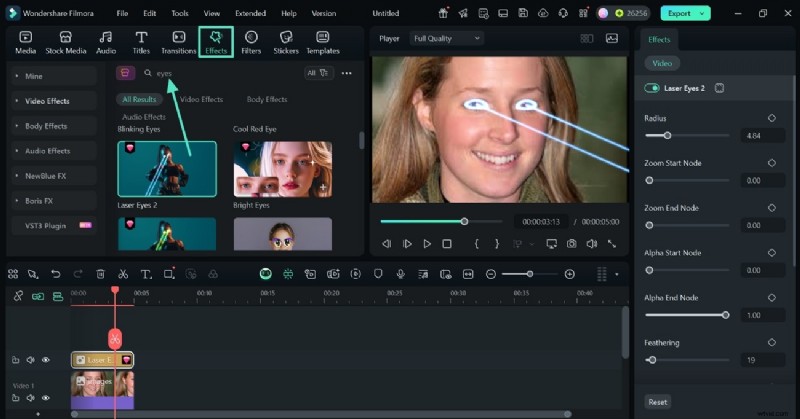Click the undo icon in timeline toolbar
The height and width of the screenshot is (419, 800).
pyautogui.click(x=56, y=274)
